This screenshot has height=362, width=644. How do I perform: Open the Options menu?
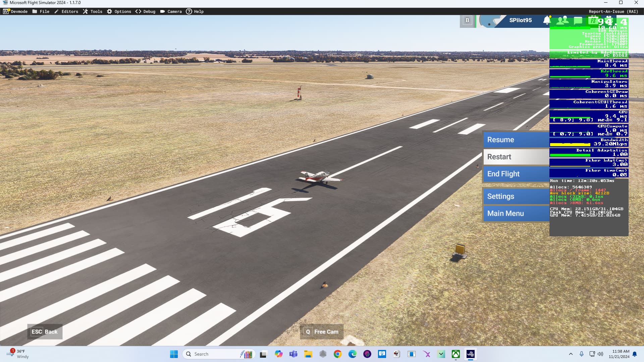[119, 11]
